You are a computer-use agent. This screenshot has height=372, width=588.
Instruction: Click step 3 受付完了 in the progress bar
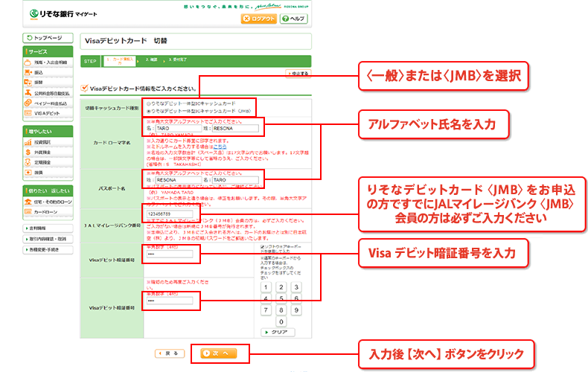click(177, 60)
